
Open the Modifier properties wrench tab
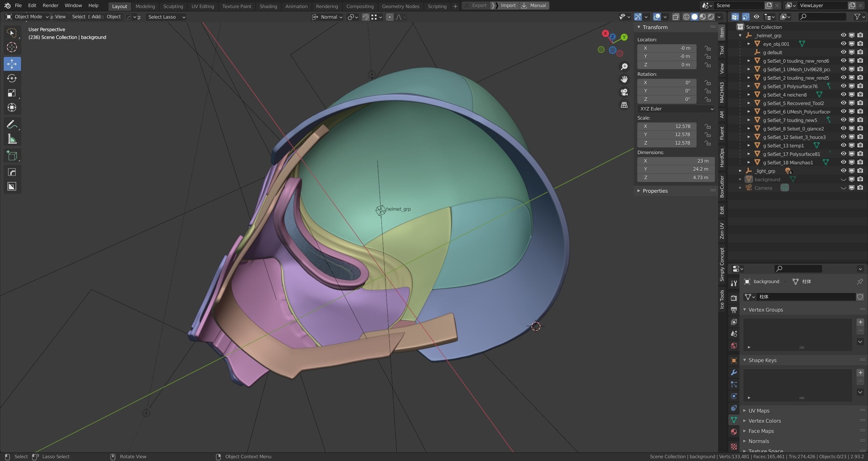pos(734,373)
